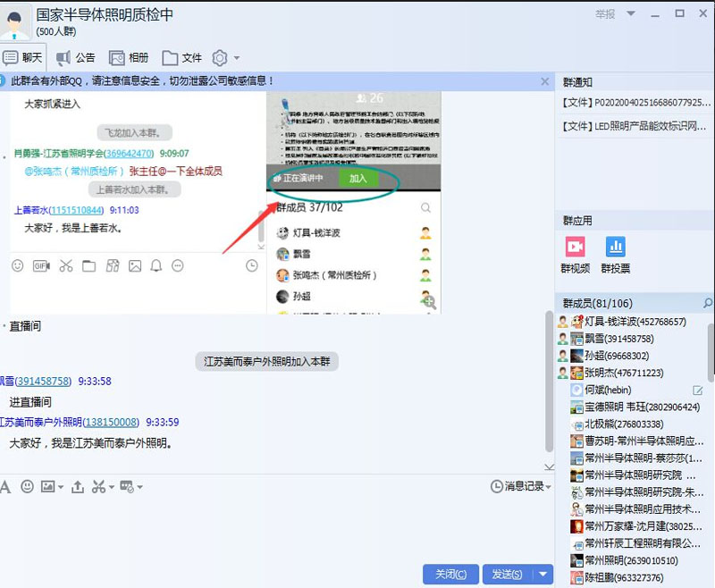Screen dimensions: 715x588
Task: Expand the dropdown arrow beside settings gear
Action: pyautogui.click(x=237, y=58)
